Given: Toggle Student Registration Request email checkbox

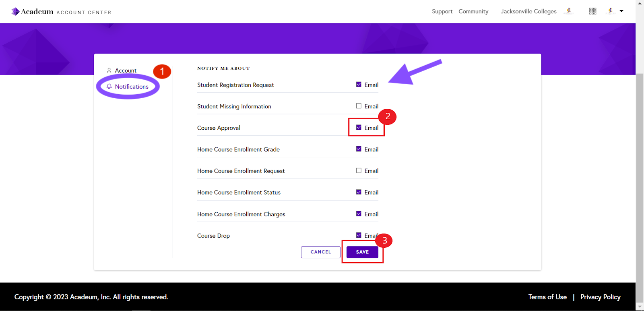Looking at the screenshot, I should pyautogui.click(x=359, y=85).
